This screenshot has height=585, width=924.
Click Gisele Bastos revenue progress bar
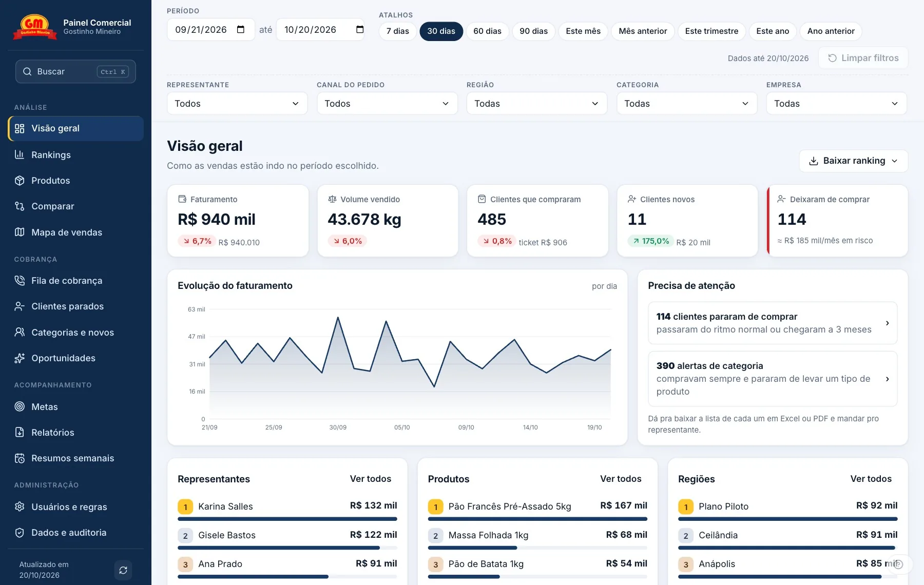pos(287,548)
